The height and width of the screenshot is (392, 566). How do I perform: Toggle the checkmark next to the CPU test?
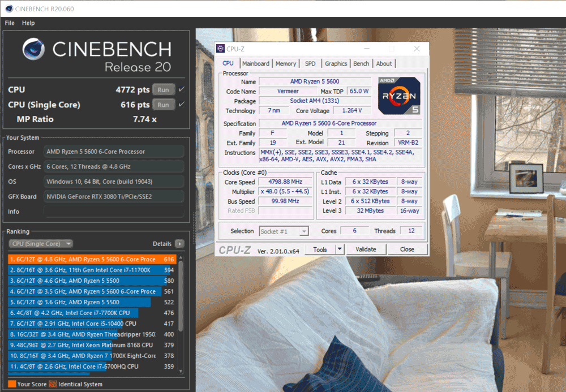[182, 89]
